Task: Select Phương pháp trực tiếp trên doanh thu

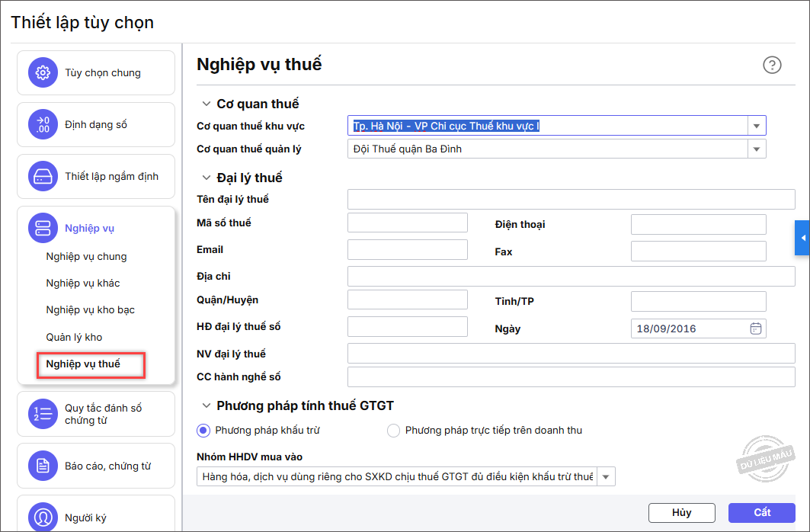Action: tap(393, 431)
